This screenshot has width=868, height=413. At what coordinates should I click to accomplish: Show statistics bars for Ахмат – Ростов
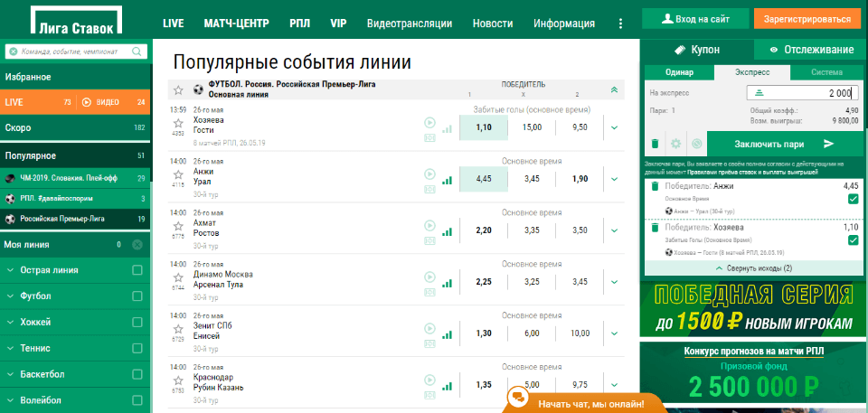pyautogui.click(x=447, y=231)
